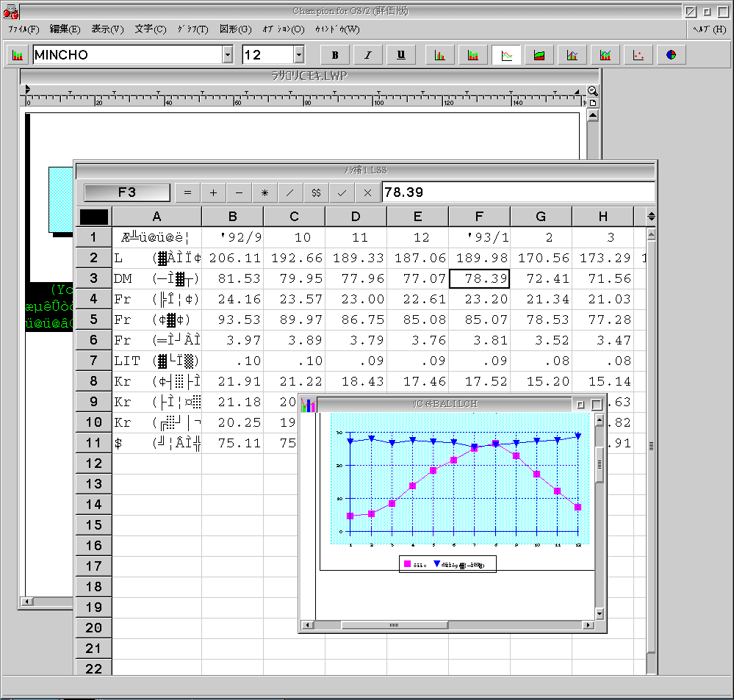
Task: Click the minus operator button
Action: click(x=240, y=192)
